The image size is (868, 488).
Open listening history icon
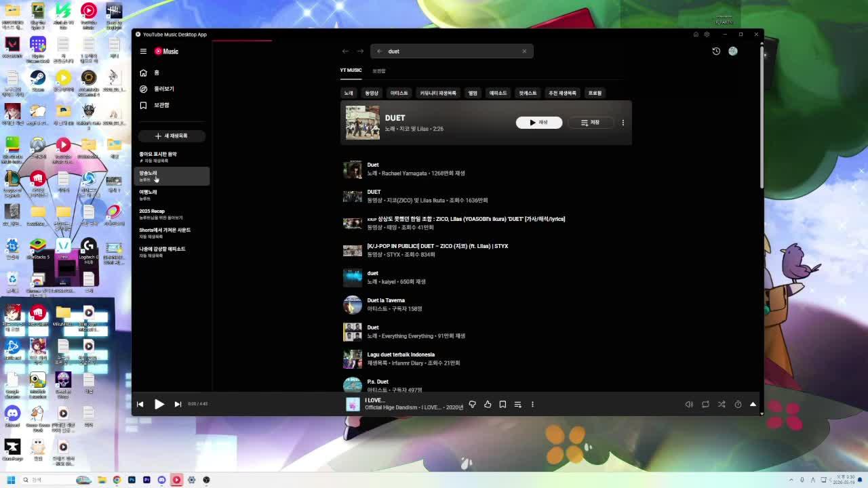pyautogui.click(x=716, y=52)
